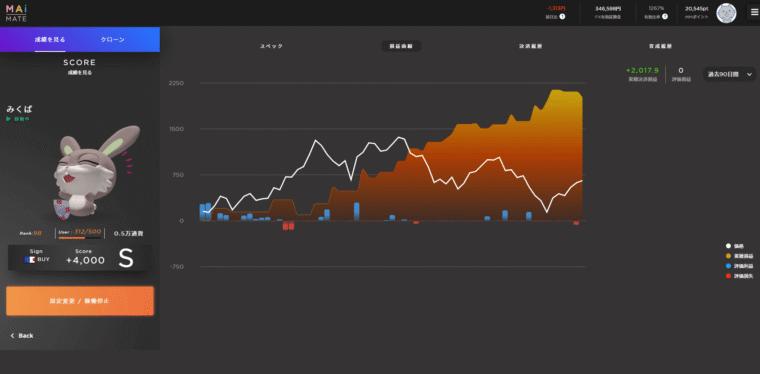Click the large S grade badge
Image resolution: width=760 pixels, height=374 pixels.
coord(126,259)
